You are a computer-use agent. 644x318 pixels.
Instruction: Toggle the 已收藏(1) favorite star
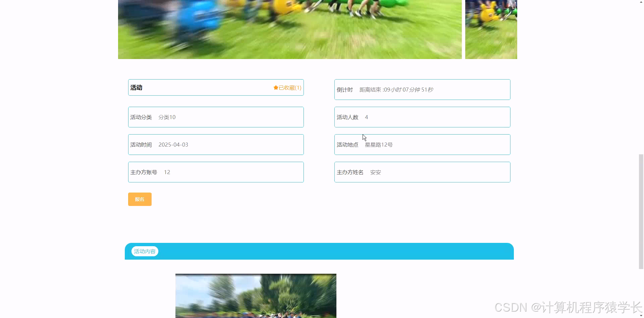276,88
